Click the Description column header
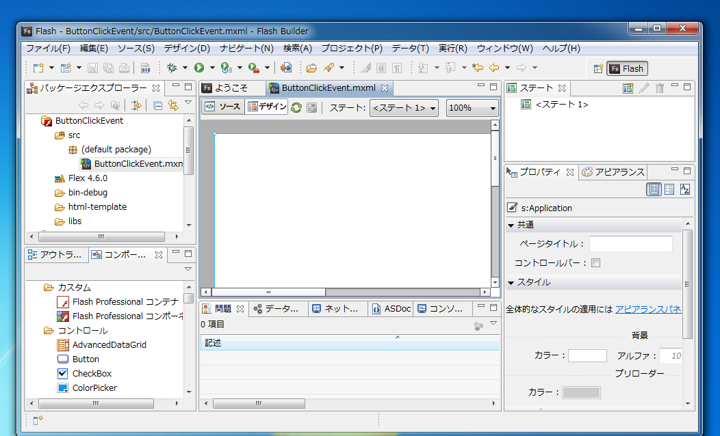The width and height of the screenshot is (720, 436). click(350, 343)
